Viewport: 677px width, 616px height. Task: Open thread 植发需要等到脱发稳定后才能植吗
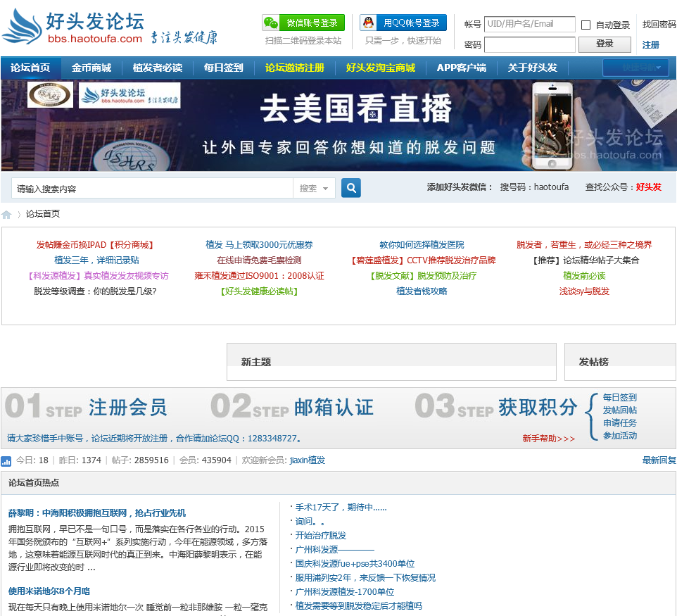358,605
